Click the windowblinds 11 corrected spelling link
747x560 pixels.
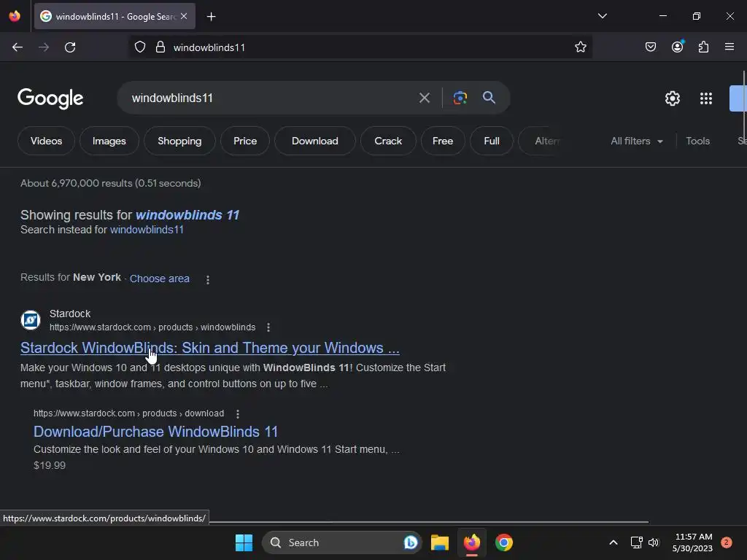(187, 215)
